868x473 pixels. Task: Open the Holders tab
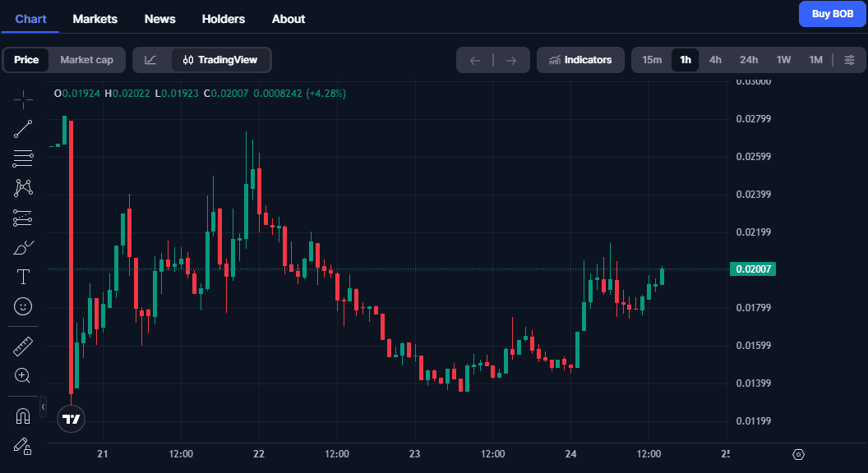point(223,18)
